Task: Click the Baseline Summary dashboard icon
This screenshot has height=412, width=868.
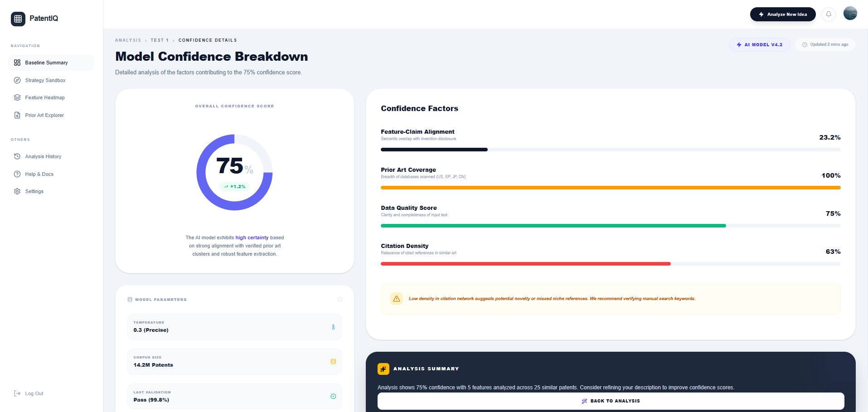Action: pos(17,63)
